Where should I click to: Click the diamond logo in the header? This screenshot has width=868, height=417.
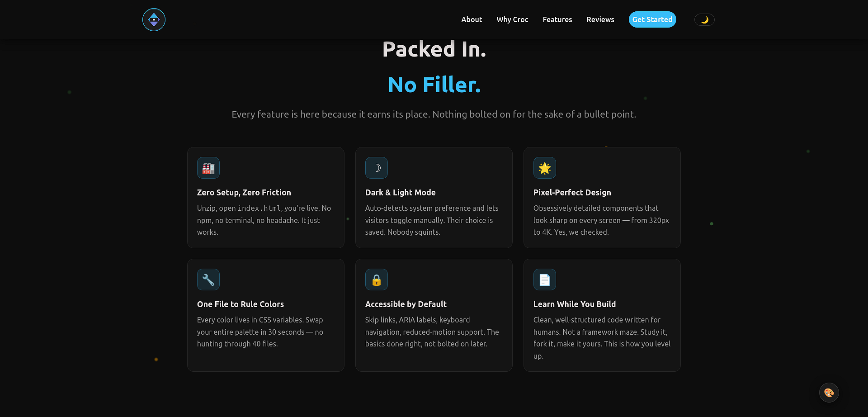(x=154, y=19)
